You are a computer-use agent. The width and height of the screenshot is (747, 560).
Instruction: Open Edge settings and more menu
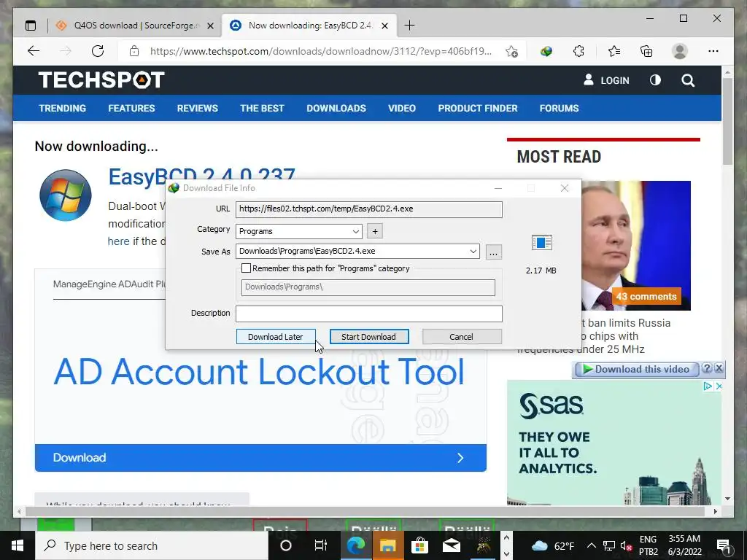(x=713, y=51)
